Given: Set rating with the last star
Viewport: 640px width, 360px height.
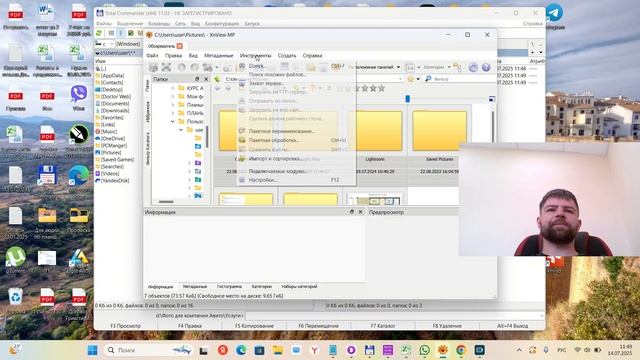Looking at the screenshot, I should (381, 88).
